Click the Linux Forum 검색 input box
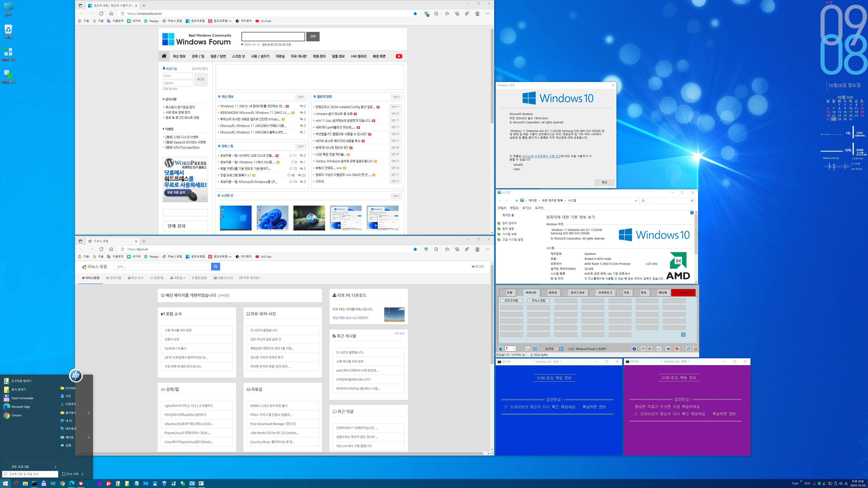The height and width of the screenshot is (488, 868). coord(163,266)
